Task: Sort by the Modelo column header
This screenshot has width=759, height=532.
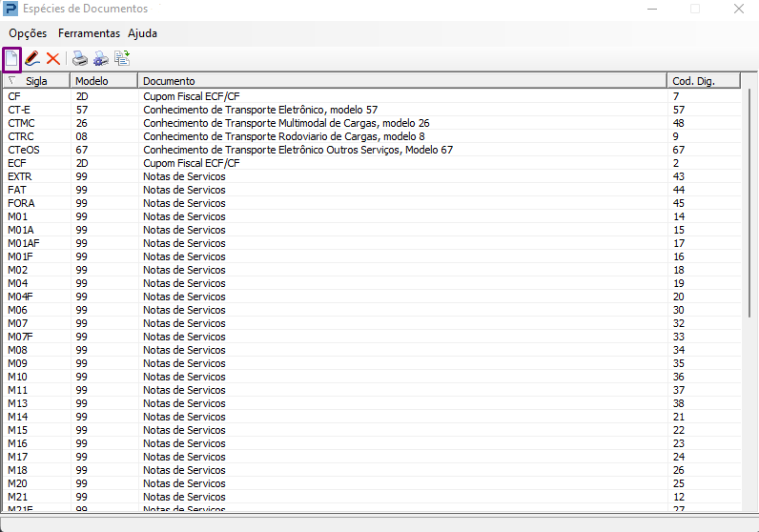Action: 104,81
